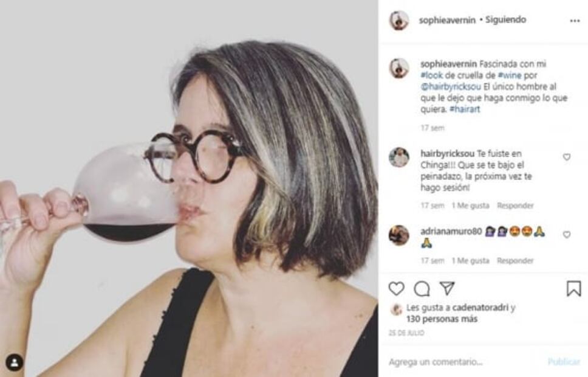588x377 pixels.
Task: Toggle like on hairbyricksou's comment heart
Action: [x=567, y=157]
